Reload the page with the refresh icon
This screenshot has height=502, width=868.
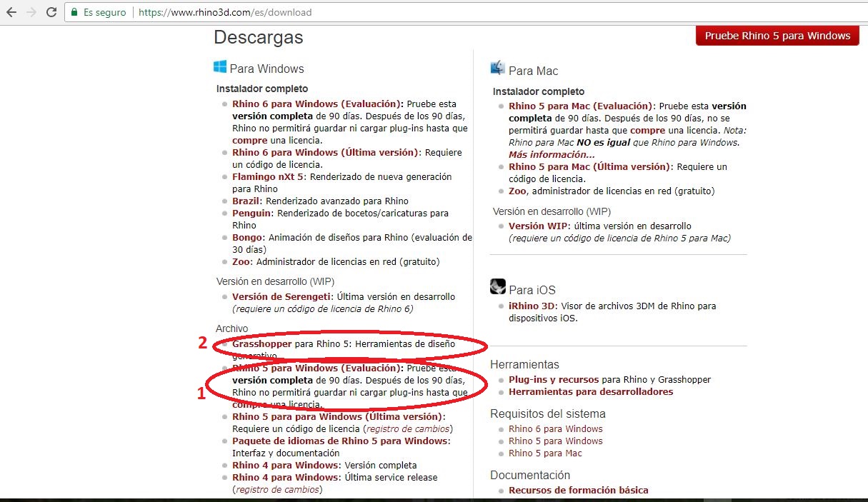(51, 12)
